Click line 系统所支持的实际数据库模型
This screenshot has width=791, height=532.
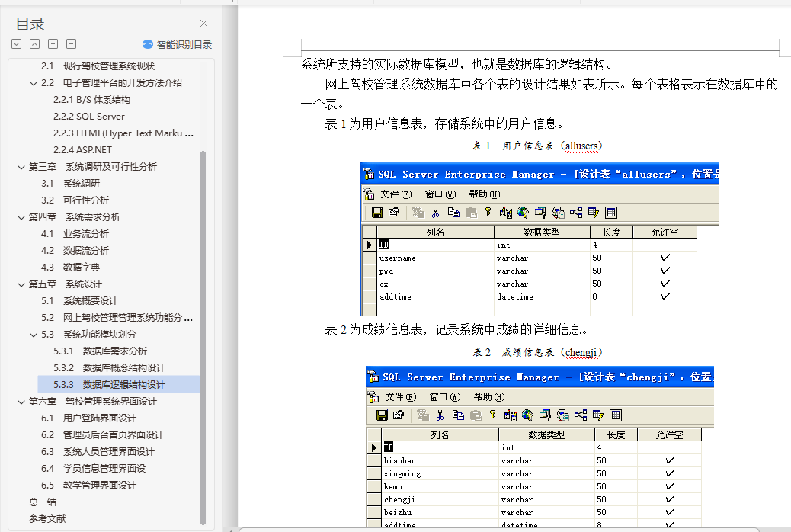click(459, 64)
